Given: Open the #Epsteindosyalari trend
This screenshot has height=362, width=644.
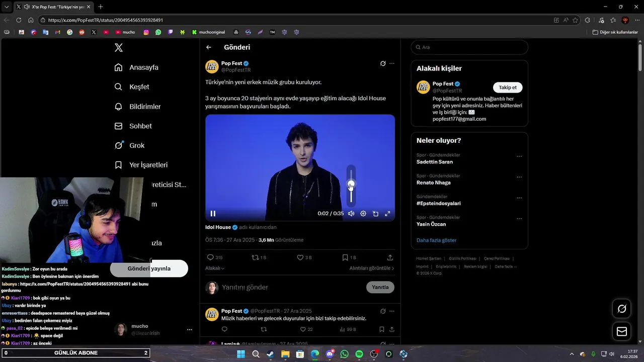Looking at the screenshot, I should tap(439, 204).
